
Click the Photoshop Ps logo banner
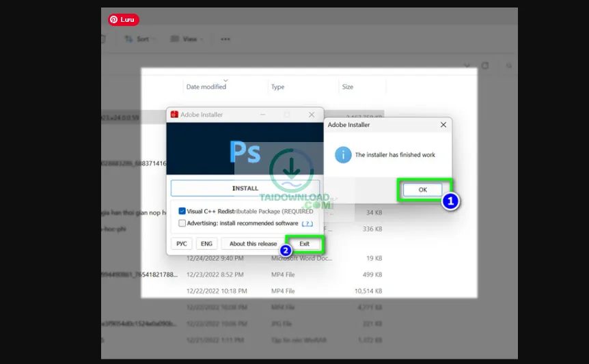coord(245,151)
